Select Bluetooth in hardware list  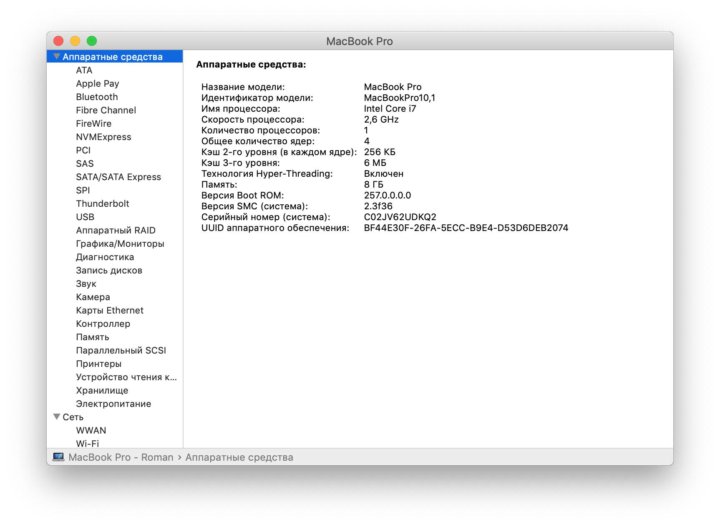(96, 97)
